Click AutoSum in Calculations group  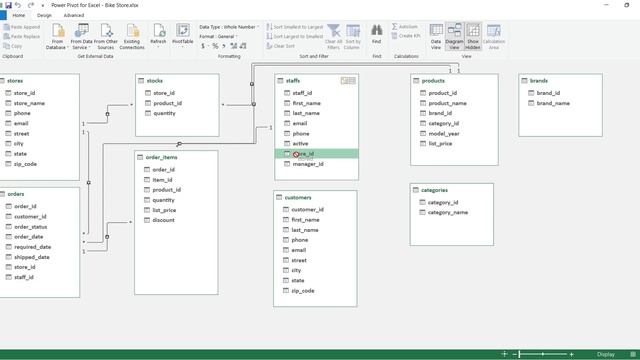(x=404, y=27)
